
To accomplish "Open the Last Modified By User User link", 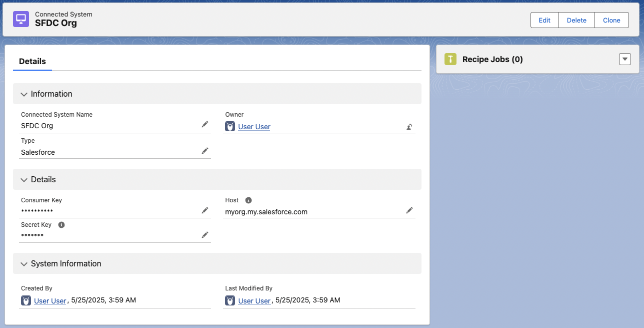I will coord(254,301).
